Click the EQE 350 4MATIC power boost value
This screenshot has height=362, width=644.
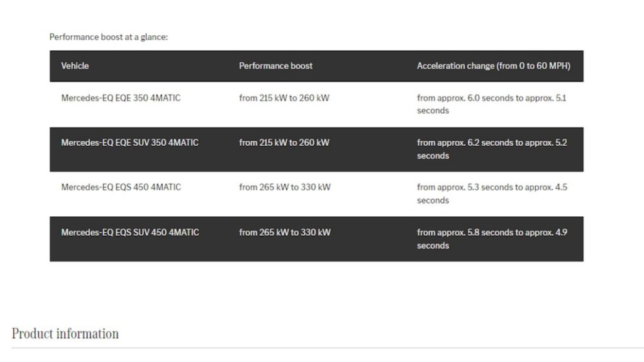coord(284,98)
